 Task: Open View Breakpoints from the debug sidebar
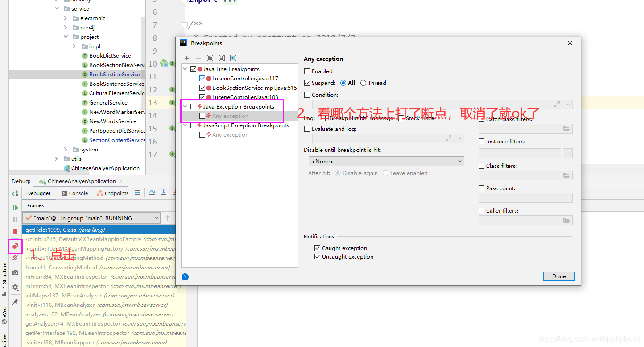coord(15,246)
